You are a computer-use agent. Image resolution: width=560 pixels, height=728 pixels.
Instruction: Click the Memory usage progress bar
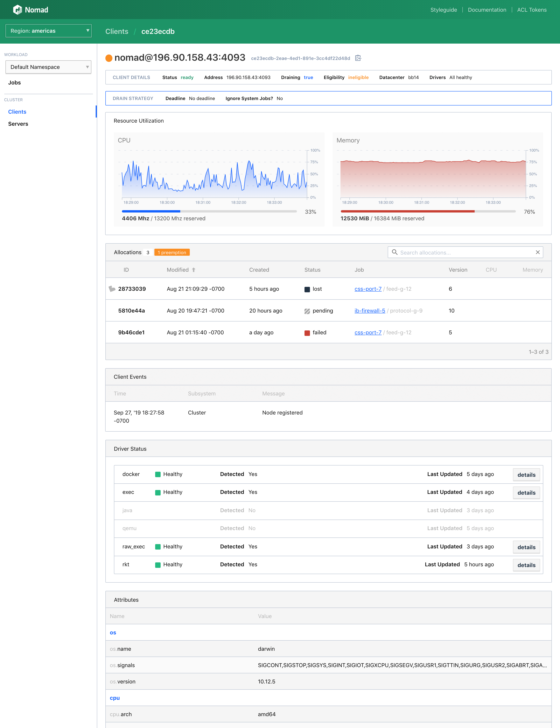(428, 211)
